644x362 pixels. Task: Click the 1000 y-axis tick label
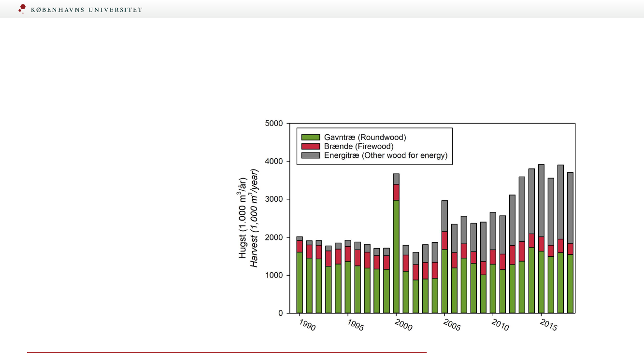pyautogui.click(x=273, y=275)
